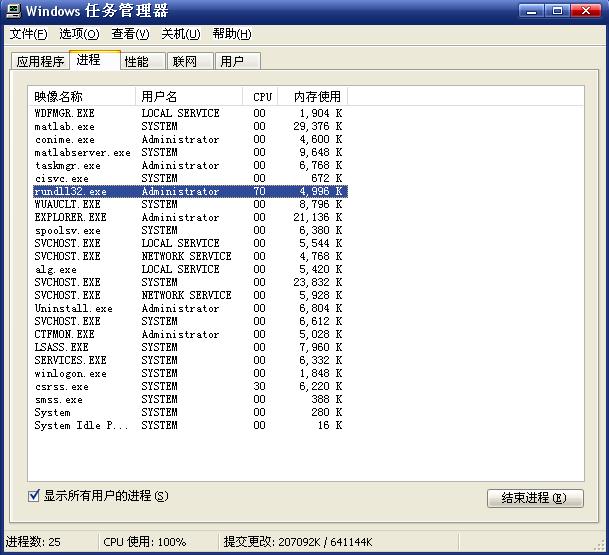The width and height of the screenshot is (609, 555).
Task: Select the EXPLORER.EXE process
Action: click(x=190, y=217)
